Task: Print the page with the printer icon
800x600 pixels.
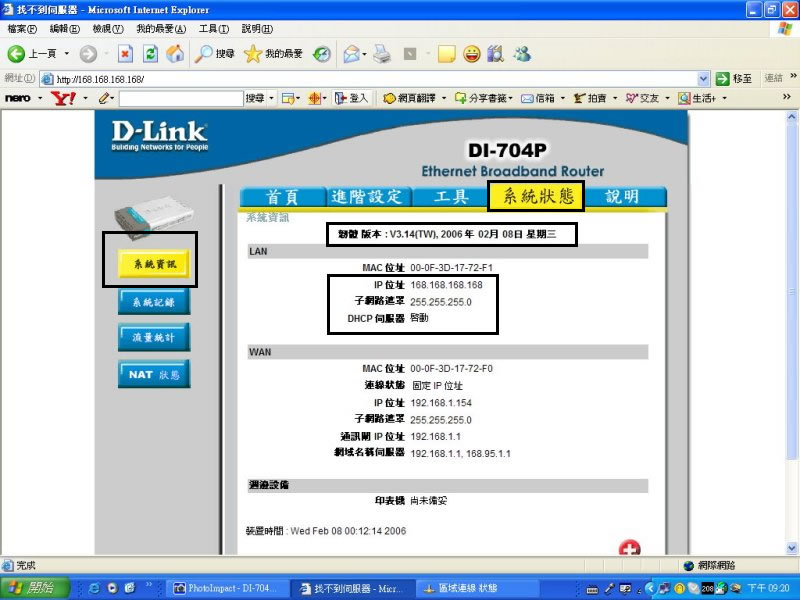Action: coord(382,54)
